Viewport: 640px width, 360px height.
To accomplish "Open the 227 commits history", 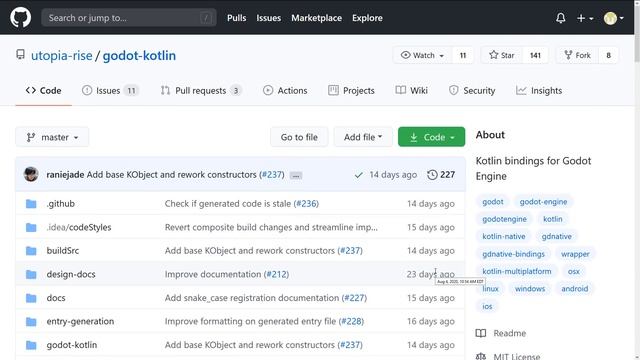I will pyautogui.click(x=441, y=175).
